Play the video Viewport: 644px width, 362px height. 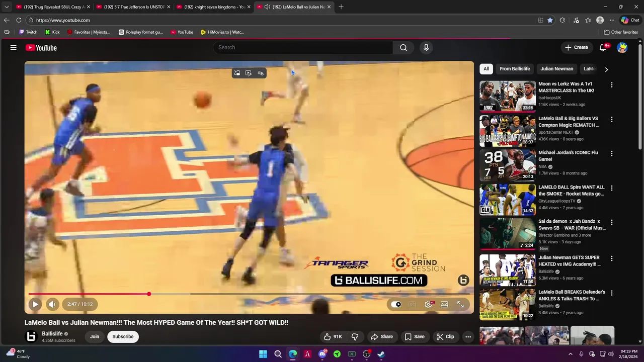pos(35,304)
